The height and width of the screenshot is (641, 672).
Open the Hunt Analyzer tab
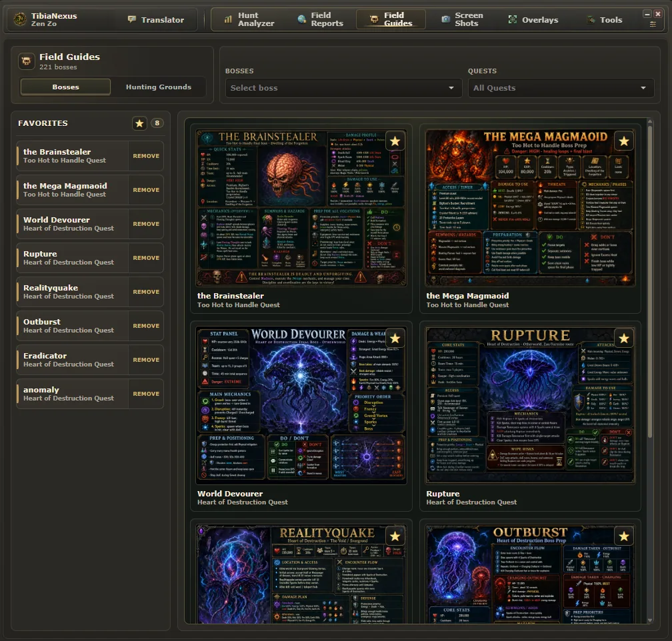coord(250,19)
